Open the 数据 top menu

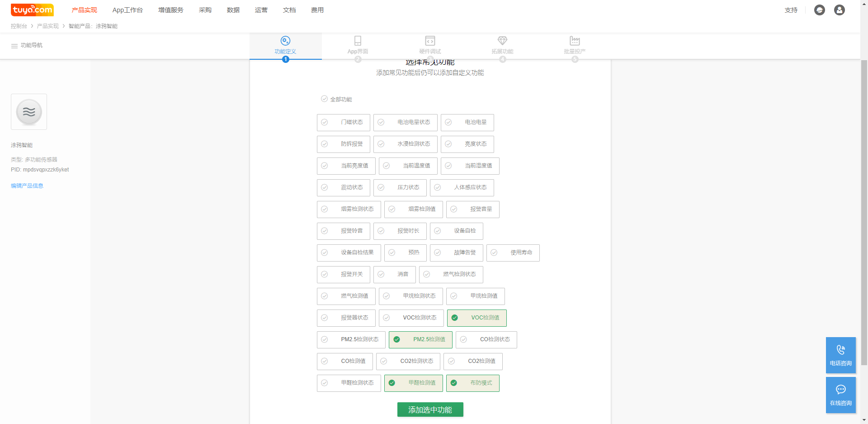coord(233,10)
